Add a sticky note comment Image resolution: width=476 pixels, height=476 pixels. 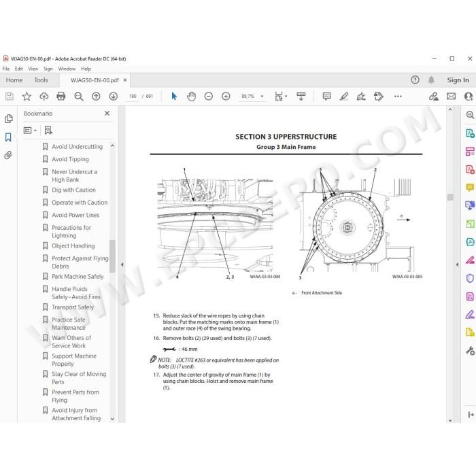[326, 97]
